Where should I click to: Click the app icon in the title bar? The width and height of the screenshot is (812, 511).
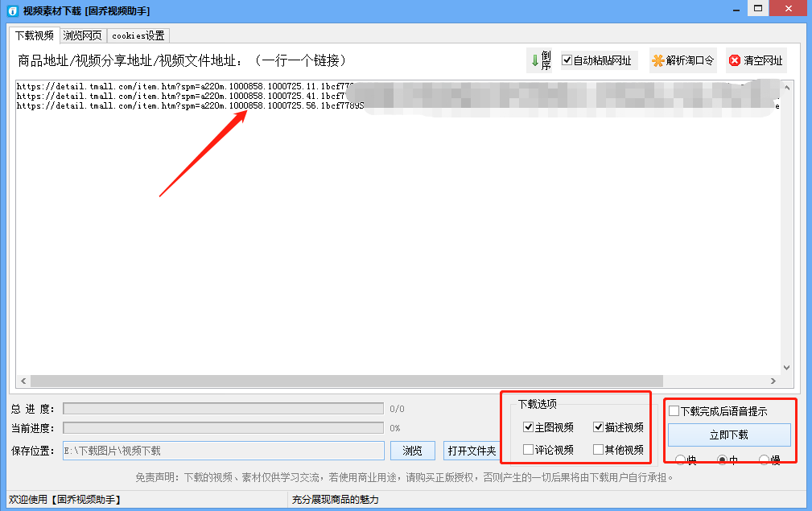(12, 10)
